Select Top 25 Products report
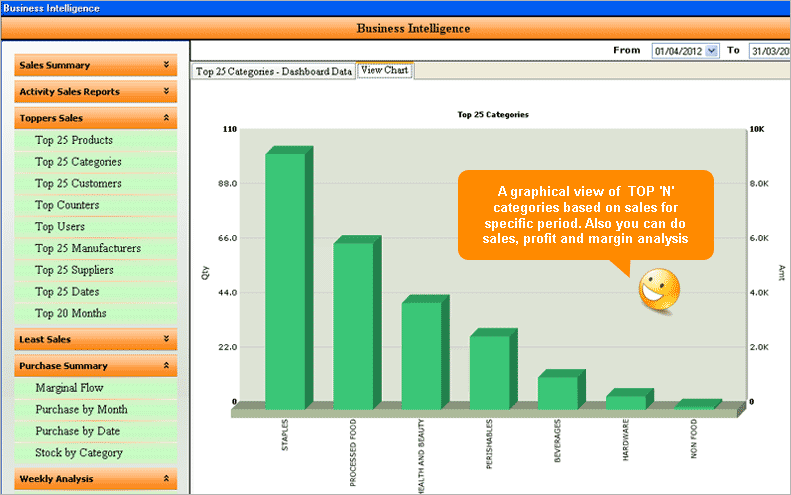The image size is (791, 495). point(74,140)
